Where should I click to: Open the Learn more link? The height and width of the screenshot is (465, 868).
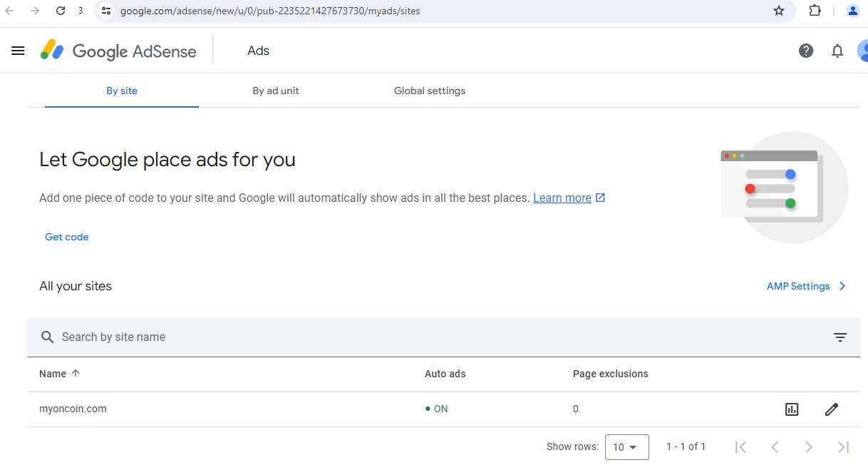click(562, 198)
